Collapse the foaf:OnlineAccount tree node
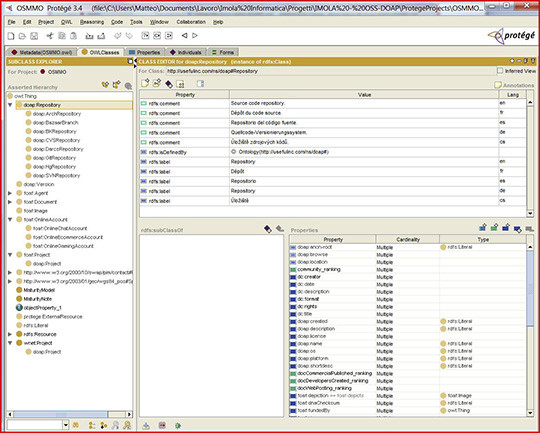540x433 pixels. click(10, 219)
